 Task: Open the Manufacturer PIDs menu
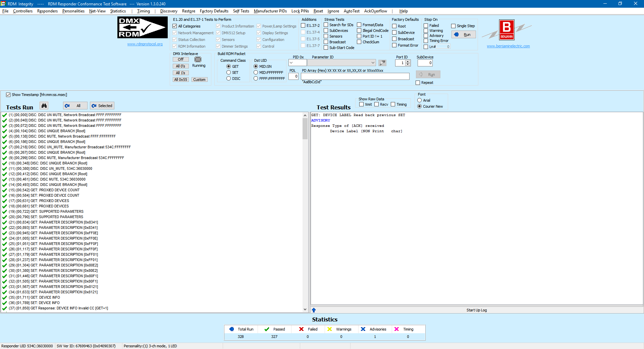[x=270, y=11]
